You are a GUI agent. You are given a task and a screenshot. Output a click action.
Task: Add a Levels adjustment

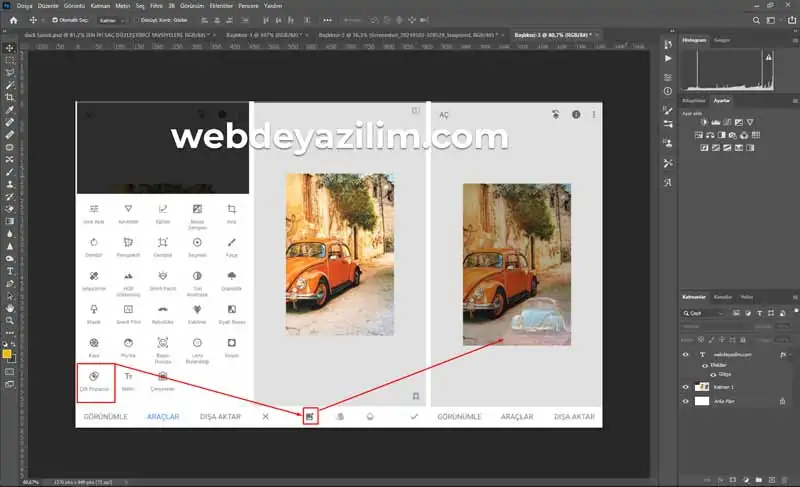coord(716,122)
